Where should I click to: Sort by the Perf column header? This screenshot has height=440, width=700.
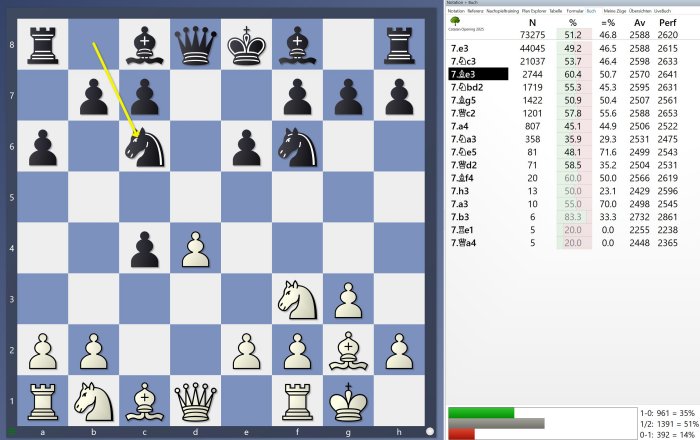coord(667,21)
